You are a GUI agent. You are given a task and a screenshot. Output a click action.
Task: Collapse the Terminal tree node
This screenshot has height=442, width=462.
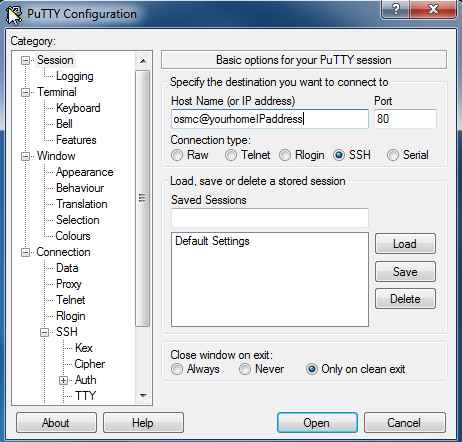[25, 92]
